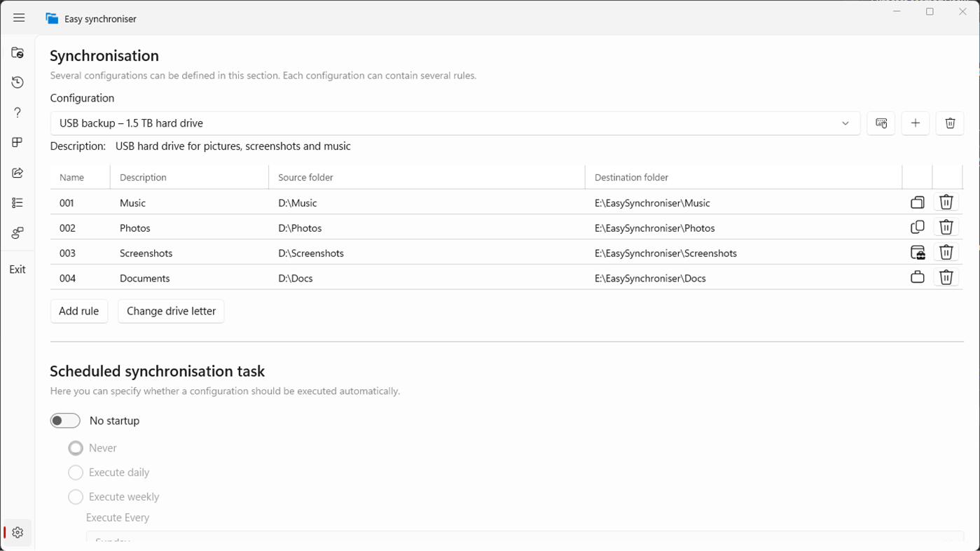
Task: Add a new configuration with plus icon
Action: [x=915, y=123]
